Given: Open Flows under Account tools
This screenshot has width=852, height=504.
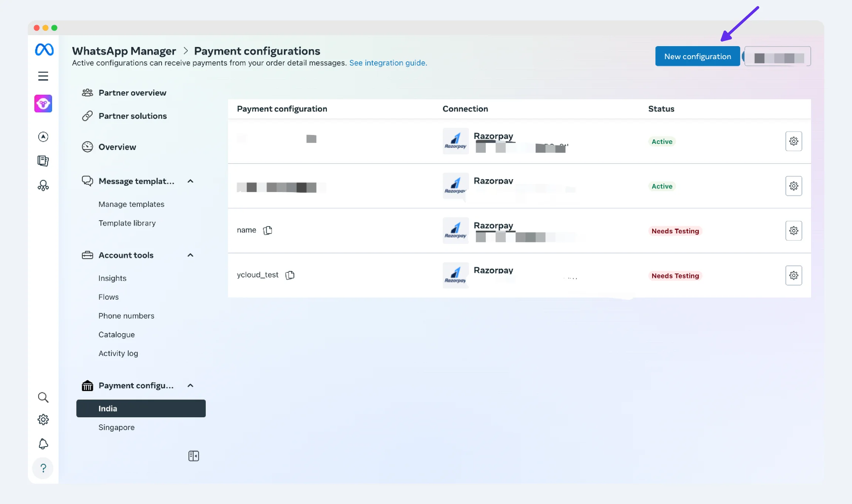Looking at the screenshot, I should tap(108, 297).
